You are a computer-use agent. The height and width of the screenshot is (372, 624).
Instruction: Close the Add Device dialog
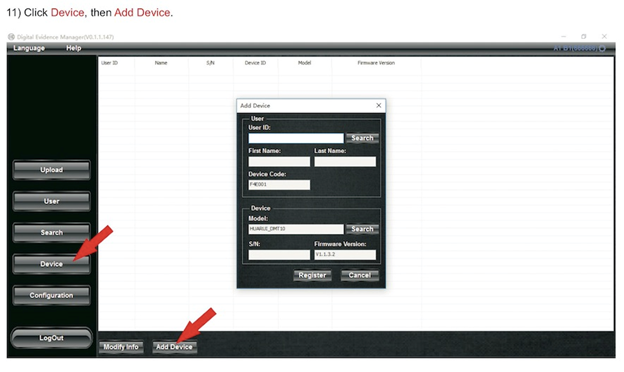pyautogui.click(x=378, y=105)
